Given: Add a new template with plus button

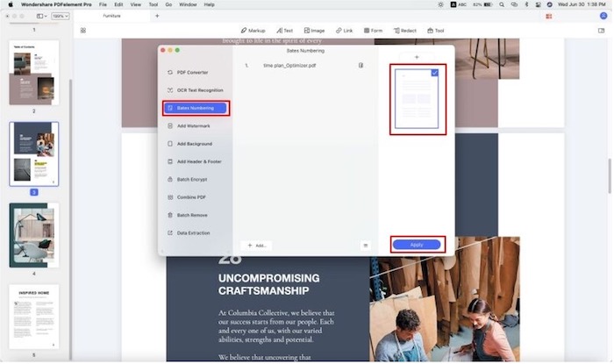Looking at the screenshot, I should tap(417, 57).
